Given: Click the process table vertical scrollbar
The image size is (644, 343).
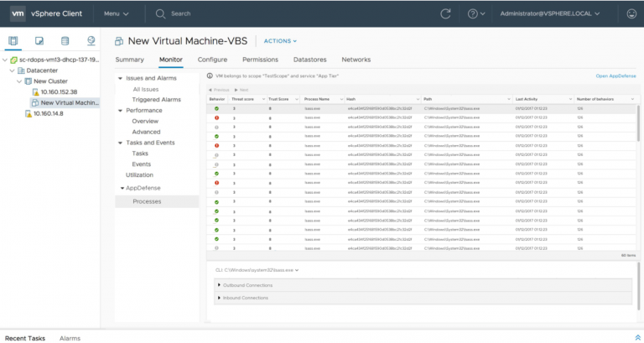Looking at the screenshot, I should click(638, 123).
